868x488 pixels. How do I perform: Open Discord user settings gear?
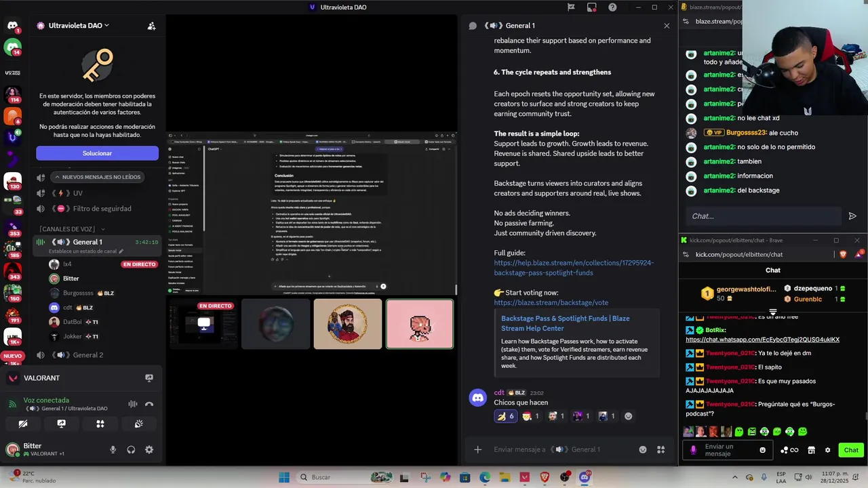[149, 449]
